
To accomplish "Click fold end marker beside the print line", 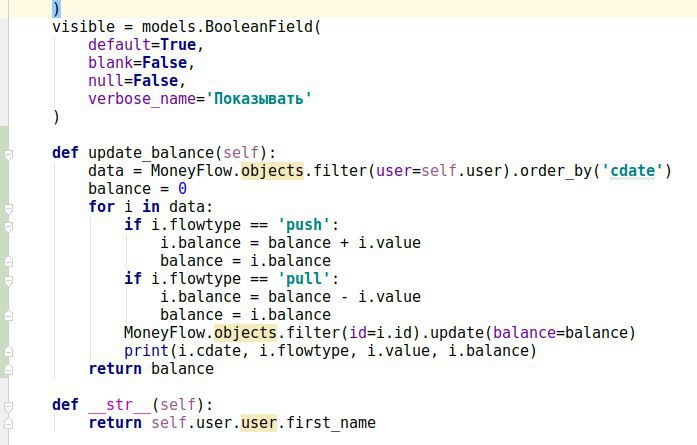I will (8, 352).
